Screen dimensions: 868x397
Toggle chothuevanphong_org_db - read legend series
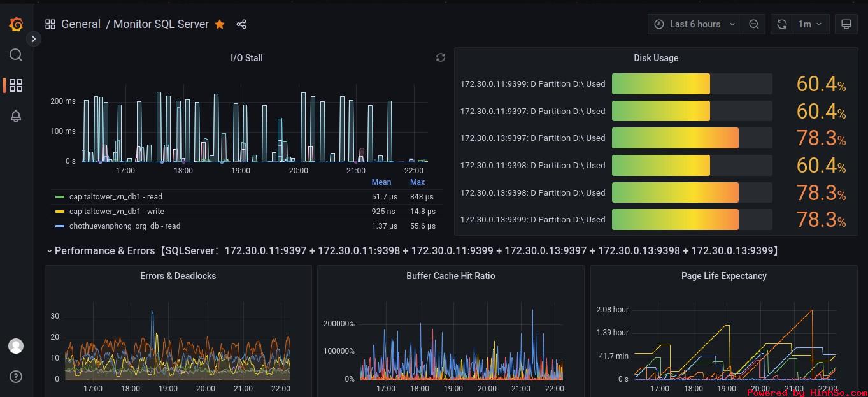point(124,226)
